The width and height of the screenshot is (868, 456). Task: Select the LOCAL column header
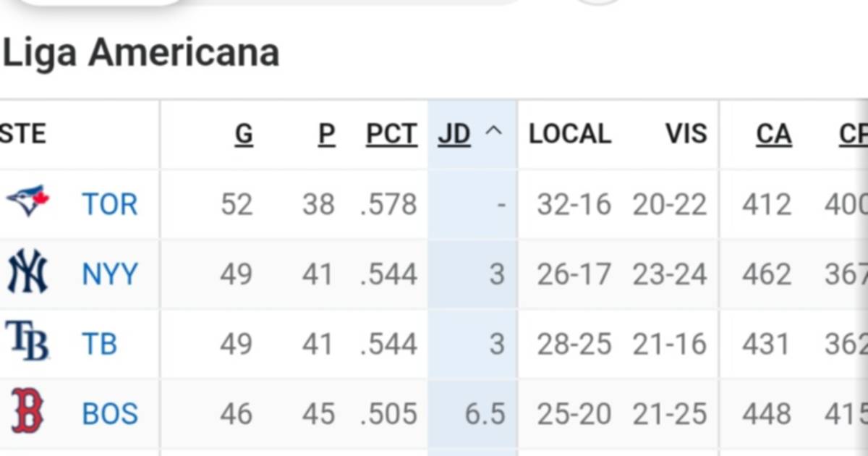pyautogui.click(x=569, y=133)
